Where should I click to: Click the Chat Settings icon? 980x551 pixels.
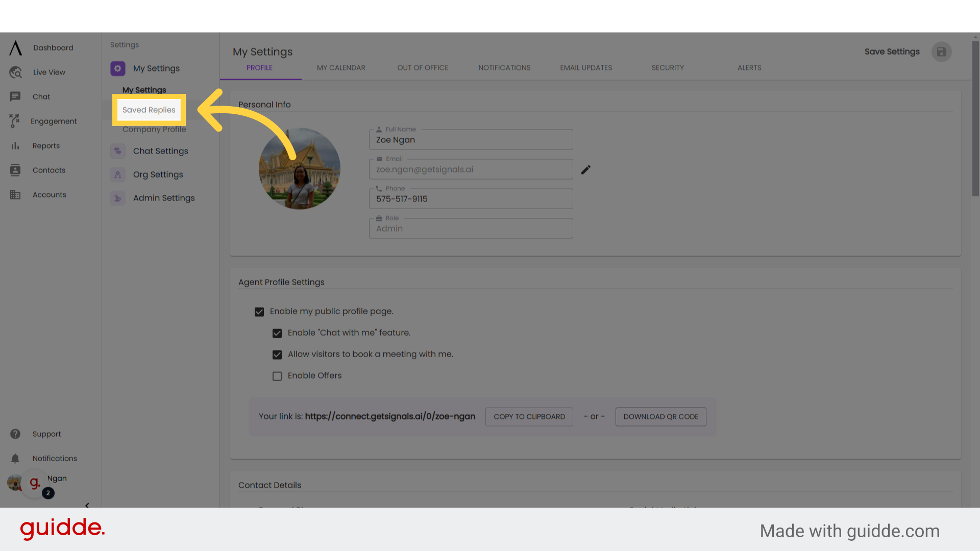click(118, 151)
